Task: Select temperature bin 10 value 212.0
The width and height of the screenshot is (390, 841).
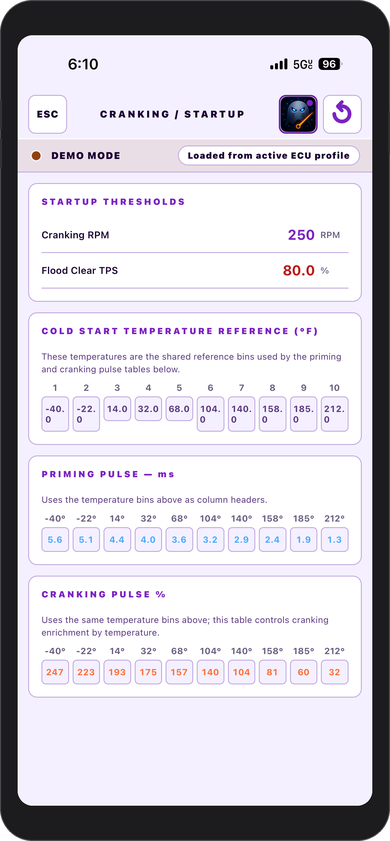Action: pos(335,414)
